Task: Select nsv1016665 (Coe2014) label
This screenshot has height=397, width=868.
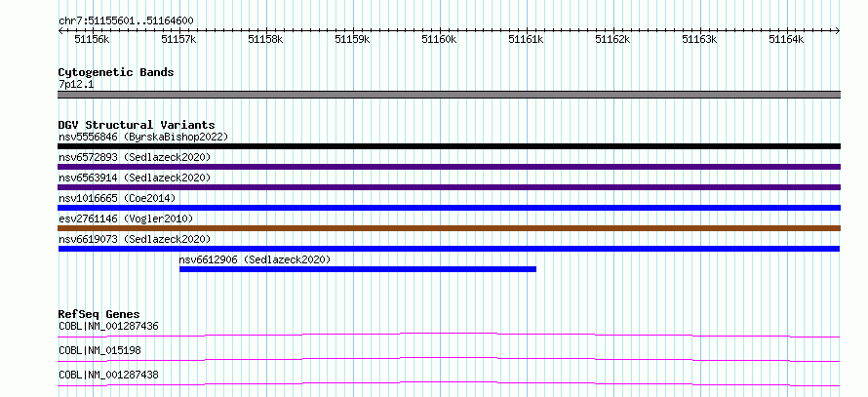Action: (x=117, y=198)
